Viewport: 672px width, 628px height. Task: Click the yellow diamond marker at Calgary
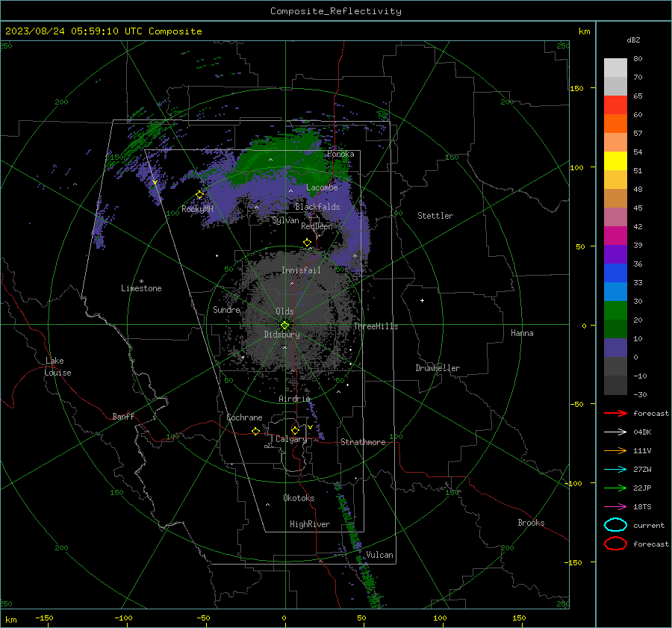(295, 430)
